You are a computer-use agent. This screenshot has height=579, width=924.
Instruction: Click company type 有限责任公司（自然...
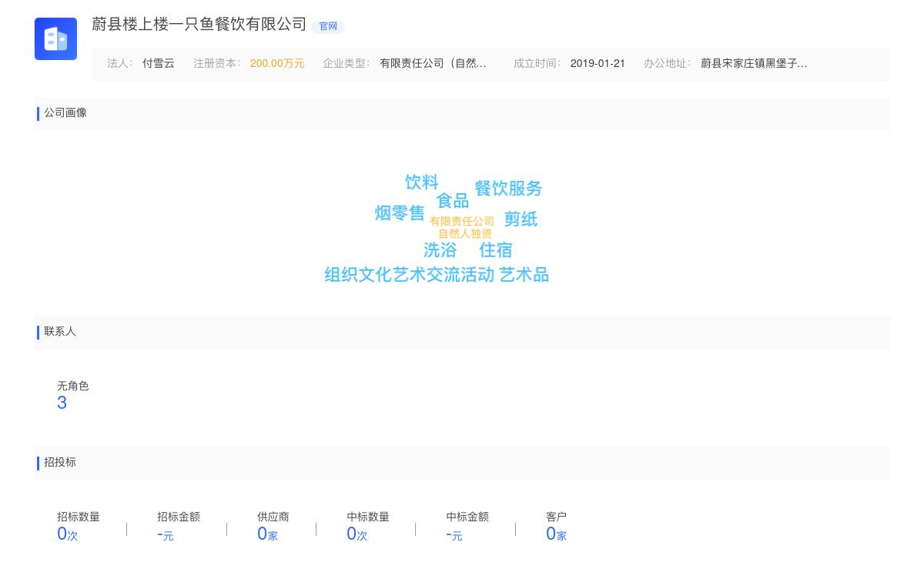click(x=433, y=64)
